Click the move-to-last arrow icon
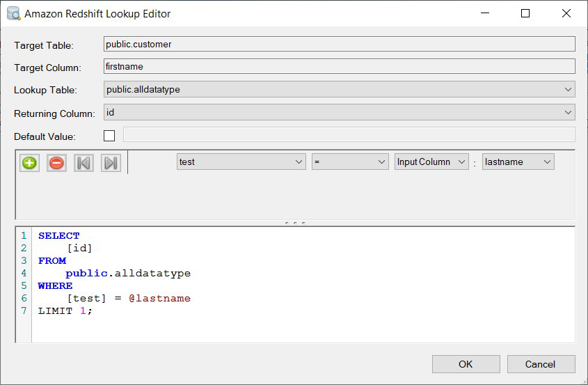 point(111,163)
